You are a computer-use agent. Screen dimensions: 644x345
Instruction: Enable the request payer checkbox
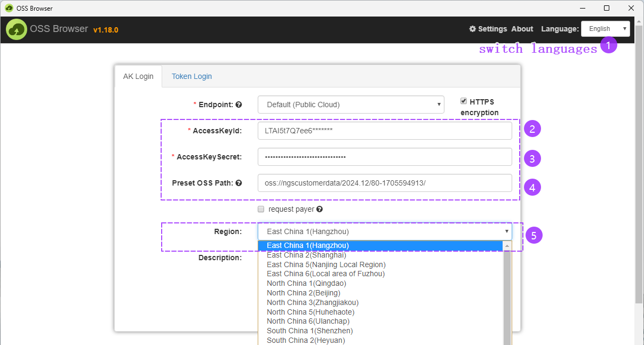tap(261, 209)
